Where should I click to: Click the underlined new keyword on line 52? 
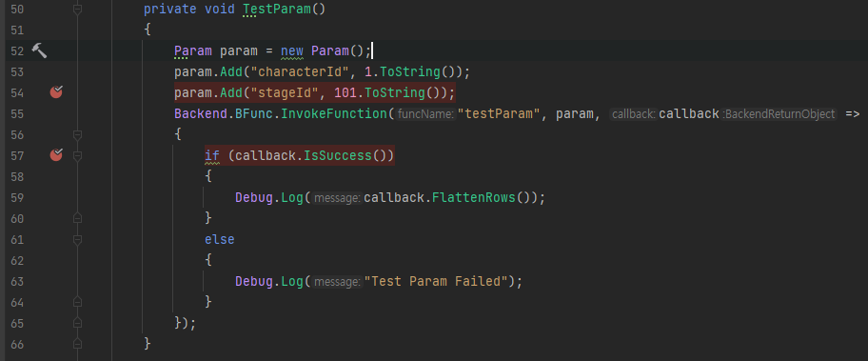click(292, 50)
